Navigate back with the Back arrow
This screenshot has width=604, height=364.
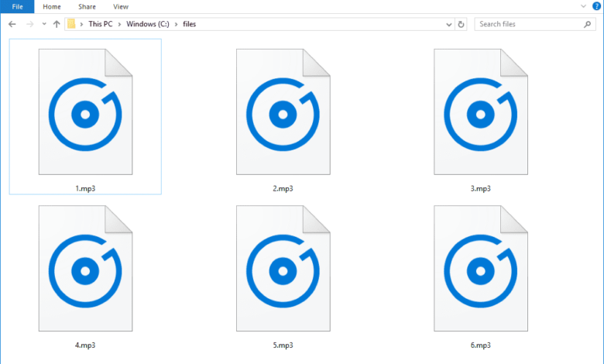10,24
